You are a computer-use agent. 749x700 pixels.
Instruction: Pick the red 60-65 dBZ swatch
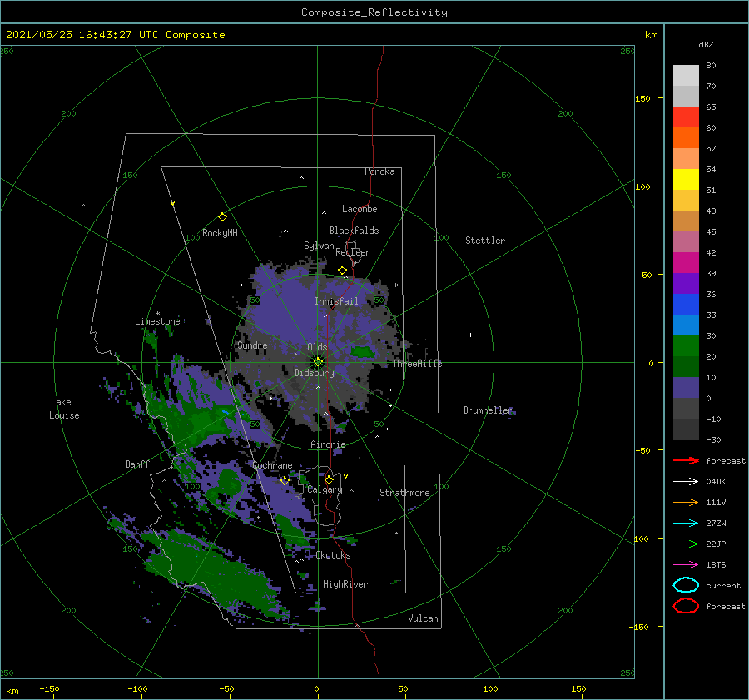[686, 117]
